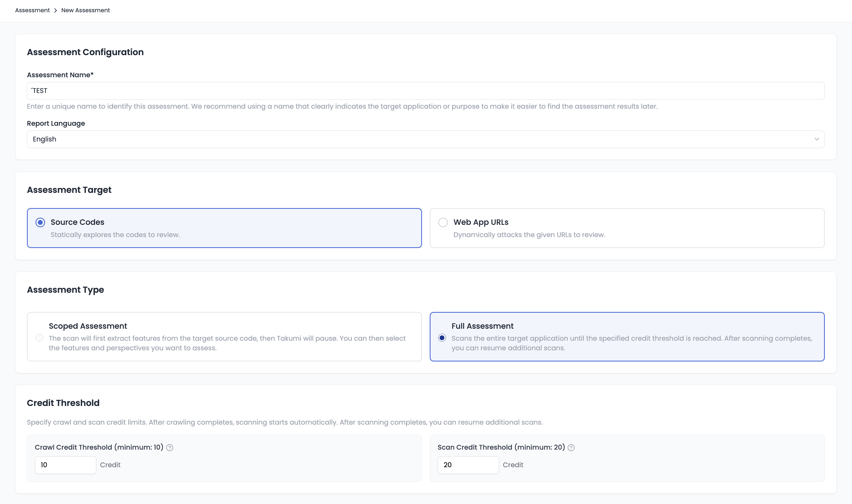
Task: Click the Scoped Assessment option card
Action: pos(225,336)
